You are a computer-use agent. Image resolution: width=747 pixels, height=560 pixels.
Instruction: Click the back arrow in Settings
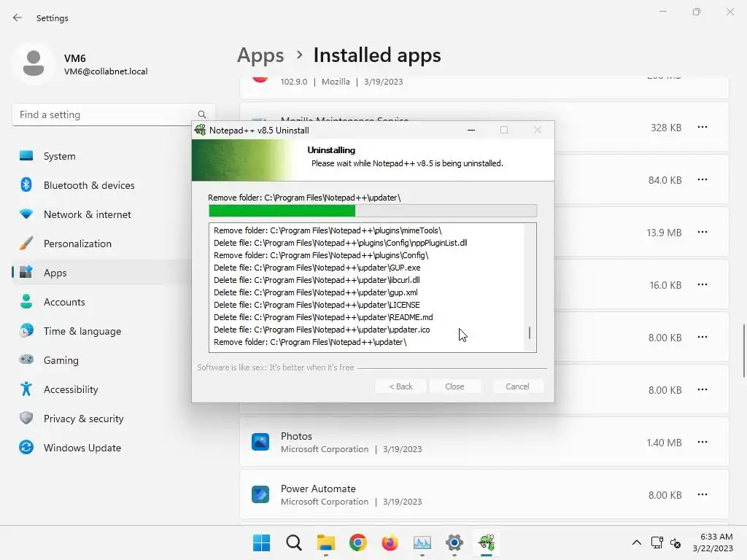18,18
